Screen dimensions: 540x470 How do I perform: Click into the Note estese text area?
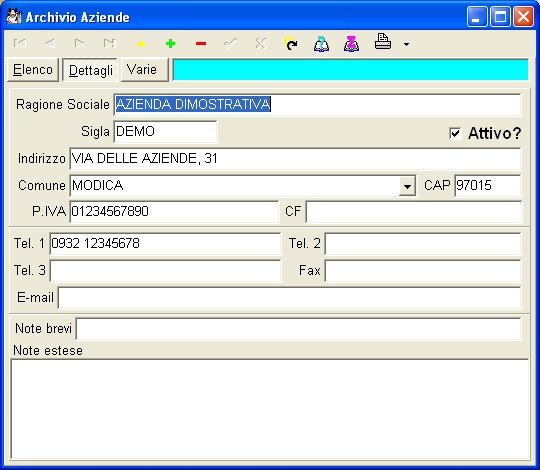pos(270,409)
